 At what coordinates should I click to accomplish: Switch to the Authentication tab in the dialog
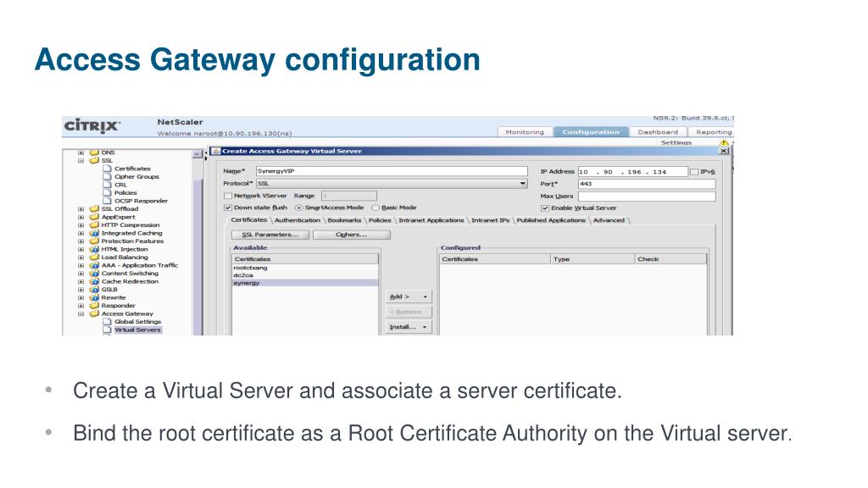point(298,220)
